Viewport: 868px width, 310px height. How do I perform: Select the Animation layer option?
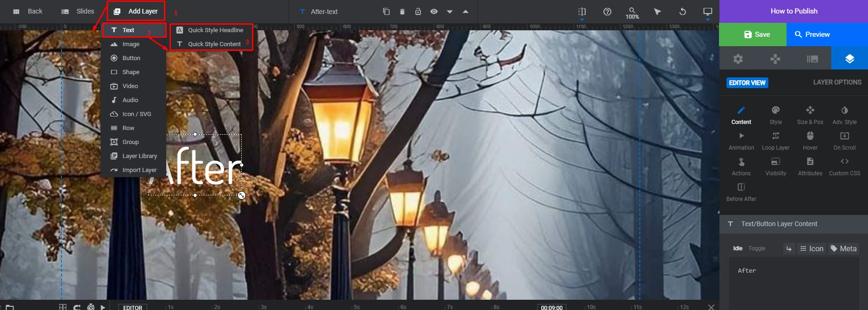741,141
